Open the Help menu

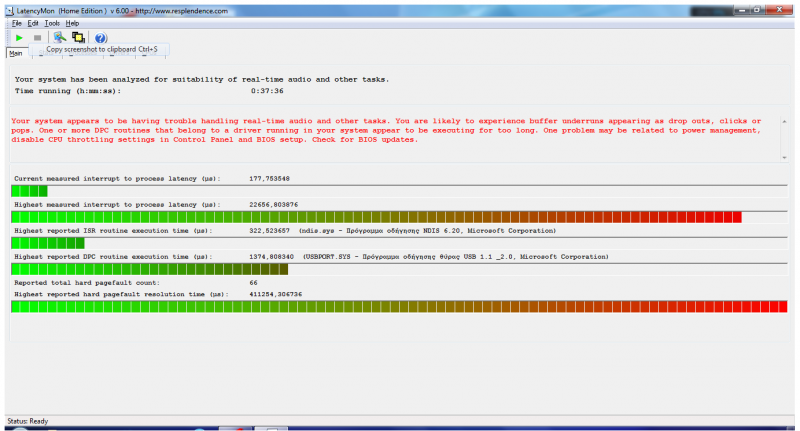pyautogui.click(x=72, y=22)
